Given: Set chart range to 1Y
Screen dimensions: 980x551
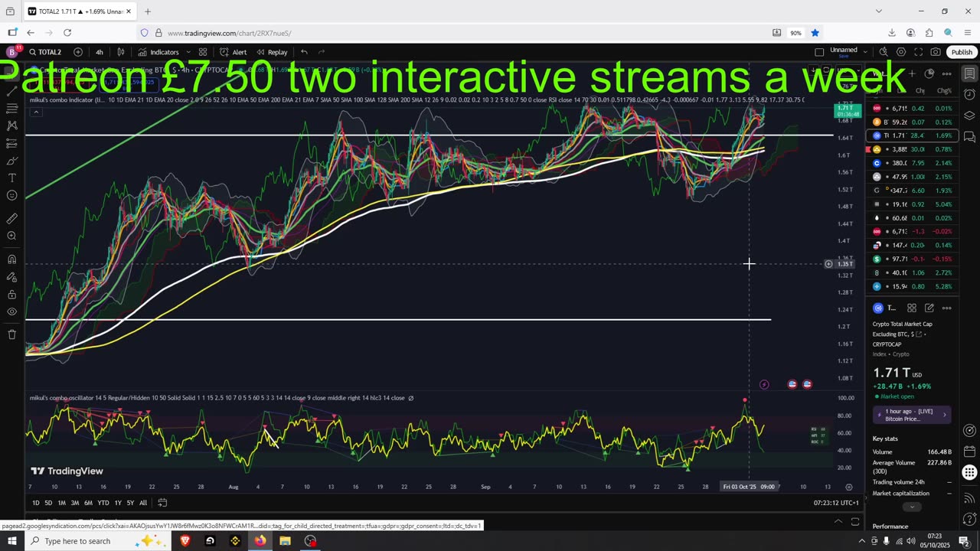Looking at the screenshot, I should pyautogui.click(x=118, y=503).
